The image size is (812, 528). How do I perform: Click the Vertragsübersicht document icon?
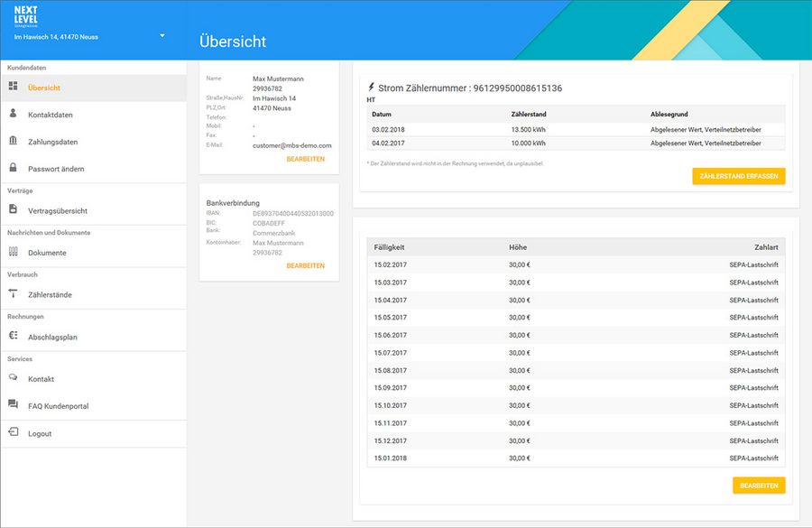click(x=14, y=208)
